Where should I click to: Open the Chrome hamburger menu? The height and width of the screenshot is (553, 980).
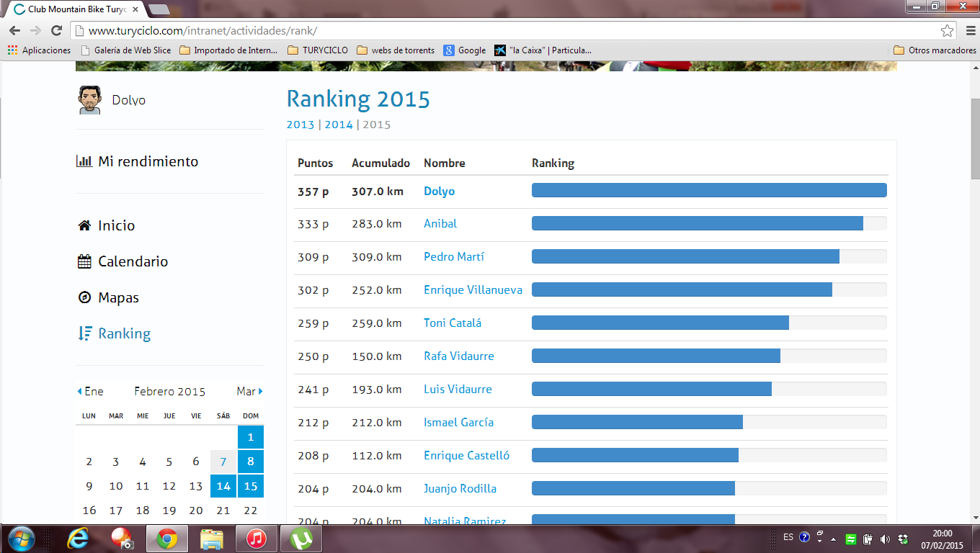[968, 31]
